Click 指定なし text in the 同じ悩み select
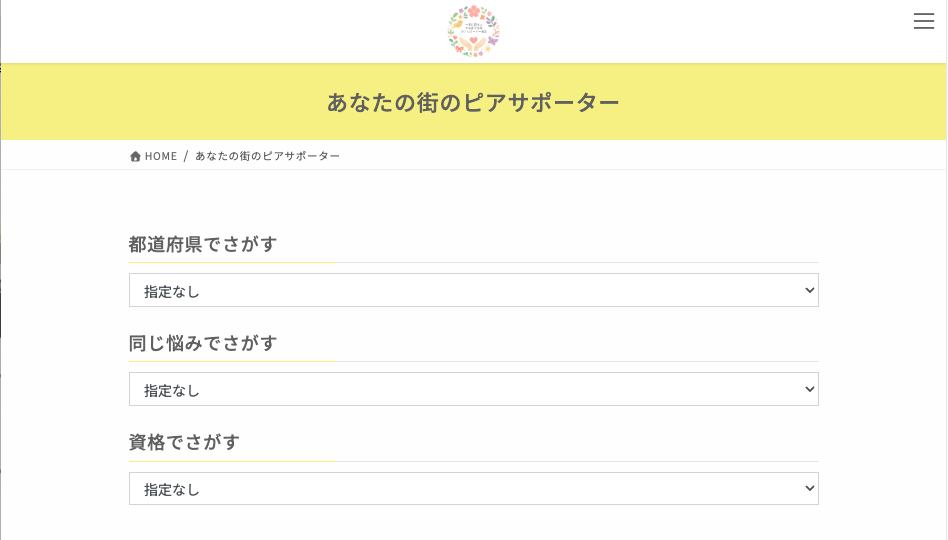This screenshot has height=540, width=948. (172, 390)
